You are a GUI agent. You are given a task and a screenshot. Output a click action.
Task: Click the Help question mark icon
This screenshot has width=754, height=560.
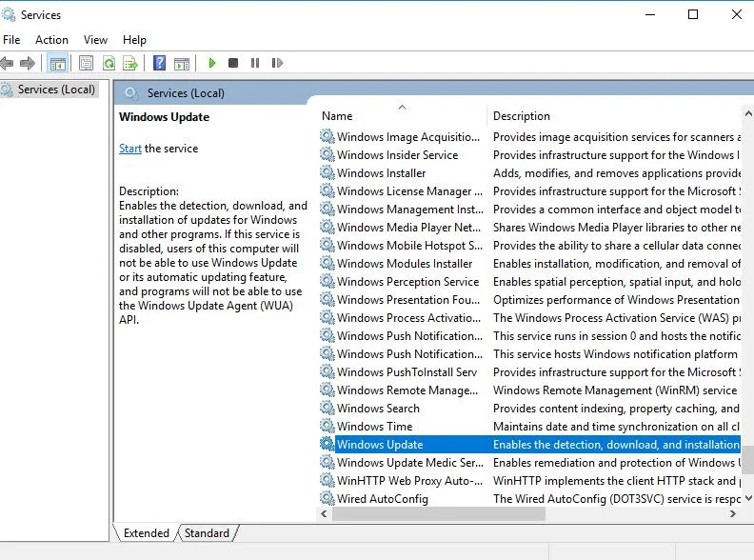pyautogui.click(x=158, y=64)
